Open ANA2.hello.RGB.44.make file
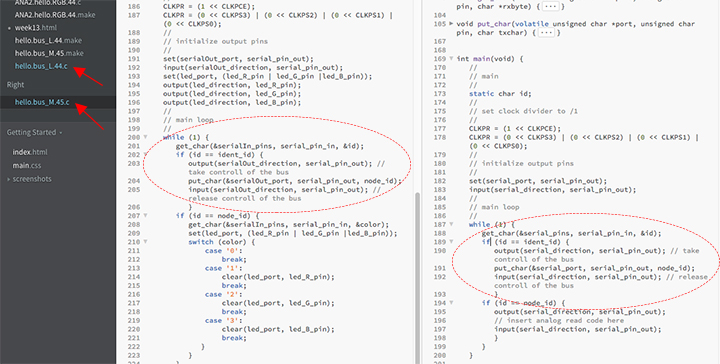Screen dimensions: 720x364 pos(55,15)
